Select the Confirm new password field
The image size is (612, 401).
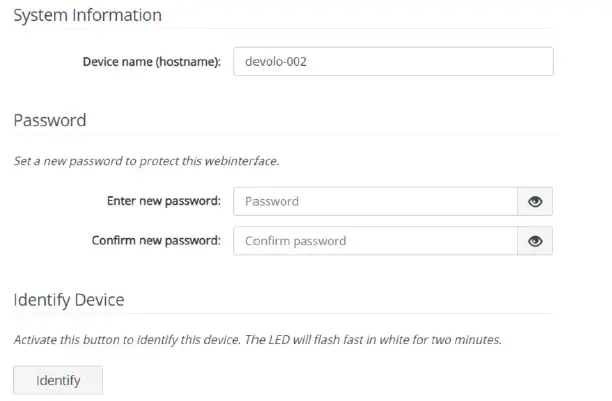(375, 241)
